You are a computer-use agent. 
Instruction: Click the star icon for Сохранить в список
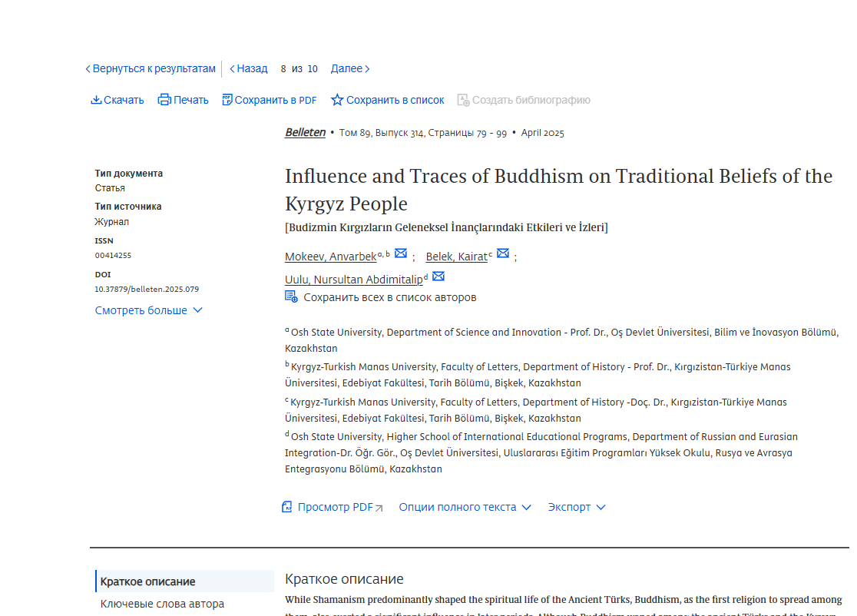pyautogui.click(x=337, y=100)
